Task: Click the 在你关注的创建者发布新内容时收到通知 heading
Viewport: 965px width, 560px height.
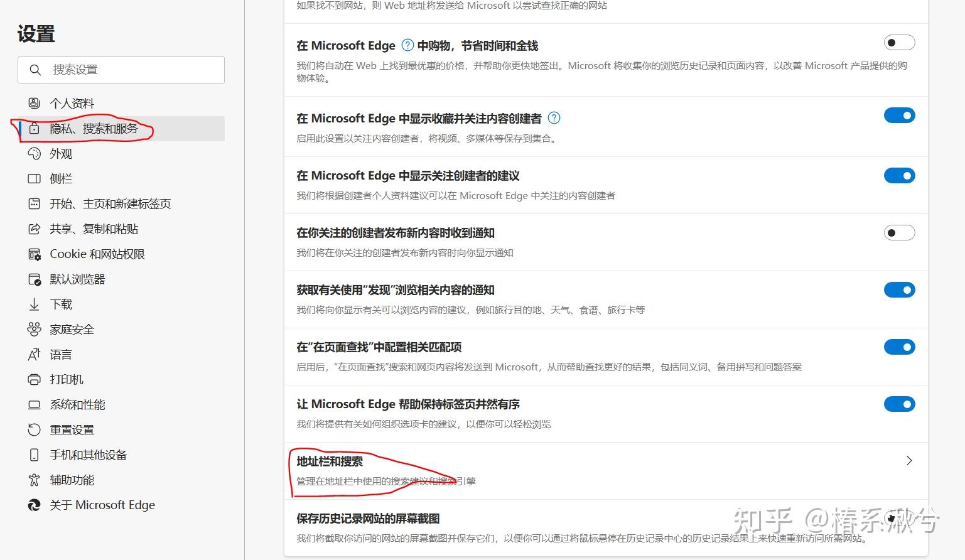Action: click(396, 233)
